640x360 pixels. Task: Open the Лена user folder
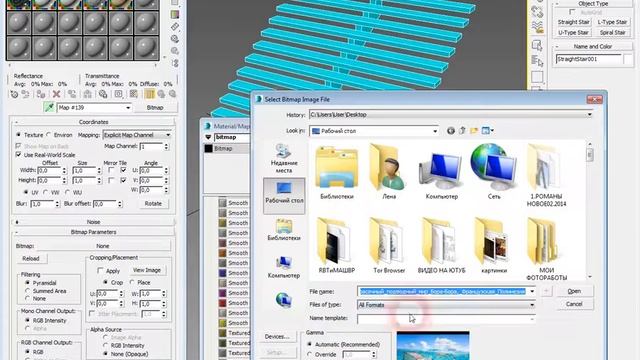[389, 172]
